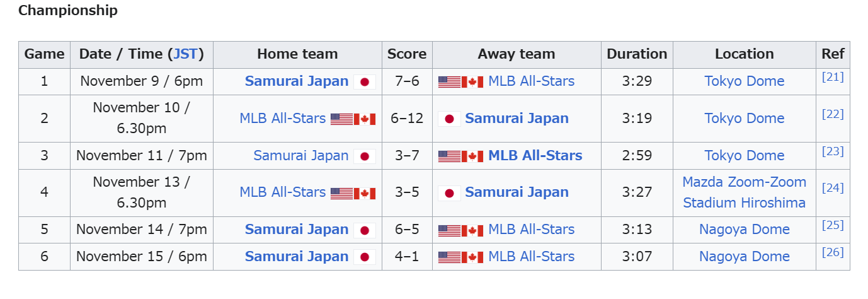868x299 pixels.
Task: Open Mazda Zoom-Zoom Stadium Hiroshima link
Action: pos(744,192)
